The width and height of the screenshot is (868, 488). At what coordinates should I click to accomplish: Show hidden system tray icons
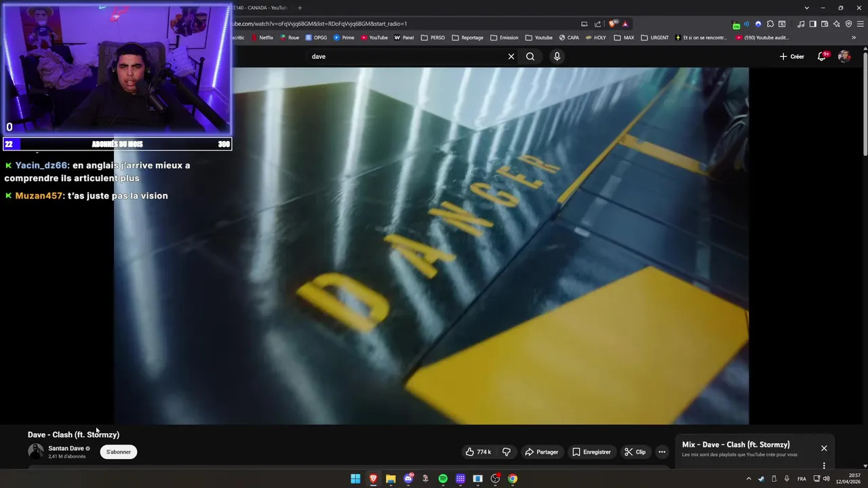point(749,479)
